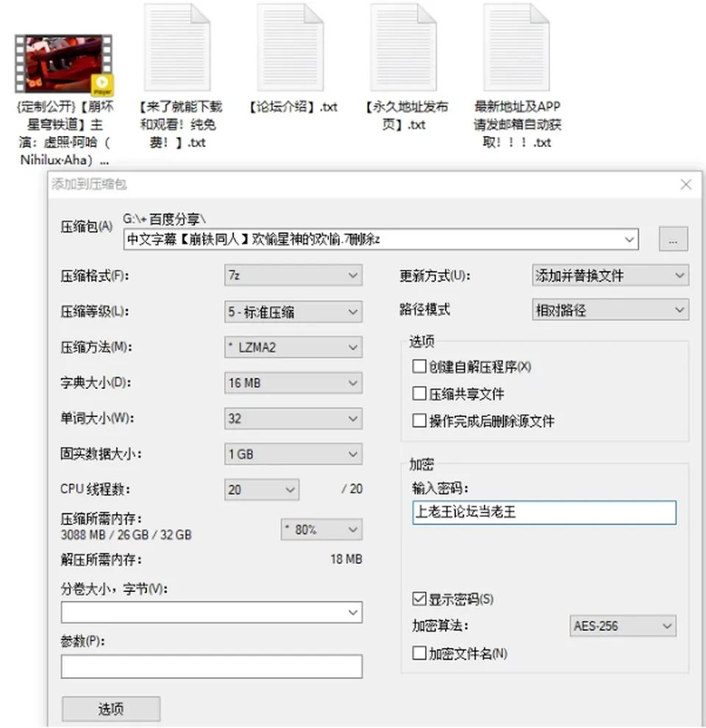Enable 压缩共享文件 option
Screen dimensions: 706x728
tap(419, 393)
